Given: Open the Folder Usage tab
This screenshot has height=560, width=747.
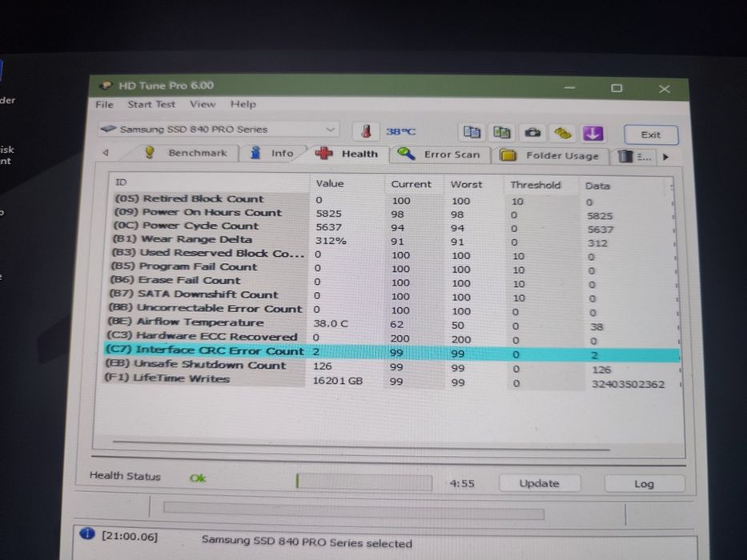Looking at the screenshot, I should (549, 156).
